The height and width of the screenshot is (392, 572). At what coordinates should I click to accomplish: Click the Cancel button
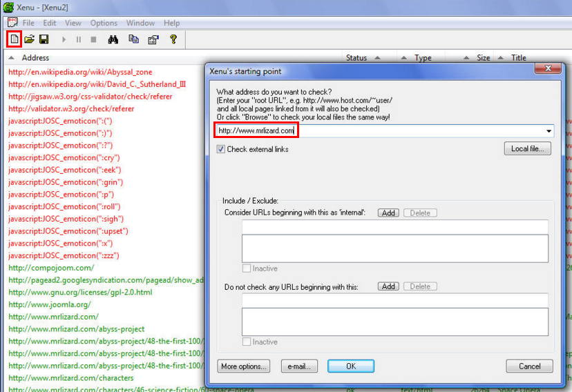(529, 366)
